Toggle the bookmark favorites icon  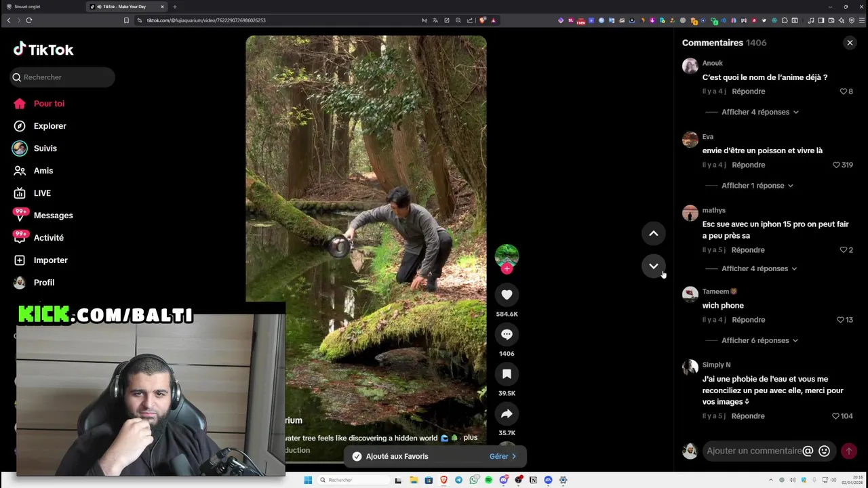pos(507,374)
